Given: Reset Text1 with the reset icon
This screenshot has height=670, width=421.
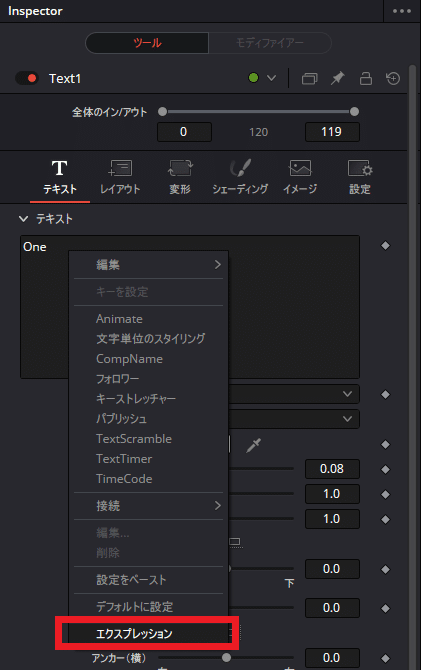Looking at the screenshot, I should (393, 78).
